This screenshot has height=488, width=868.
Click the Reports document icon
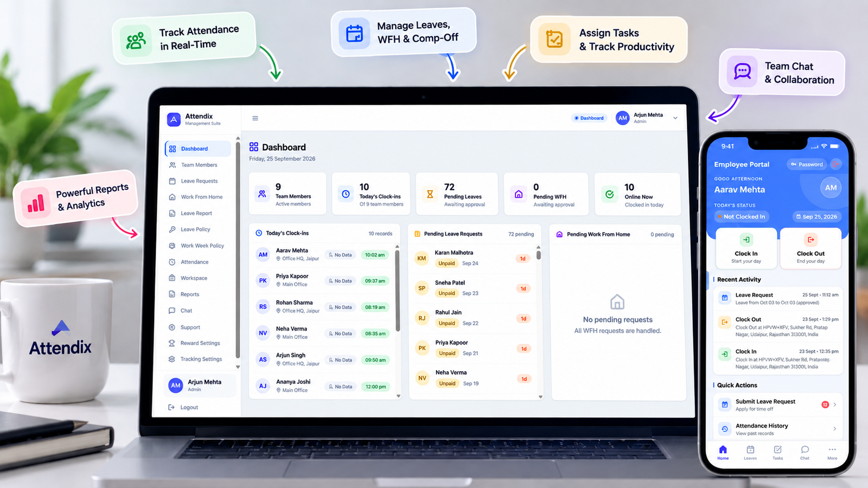click(x=172, y=294)
